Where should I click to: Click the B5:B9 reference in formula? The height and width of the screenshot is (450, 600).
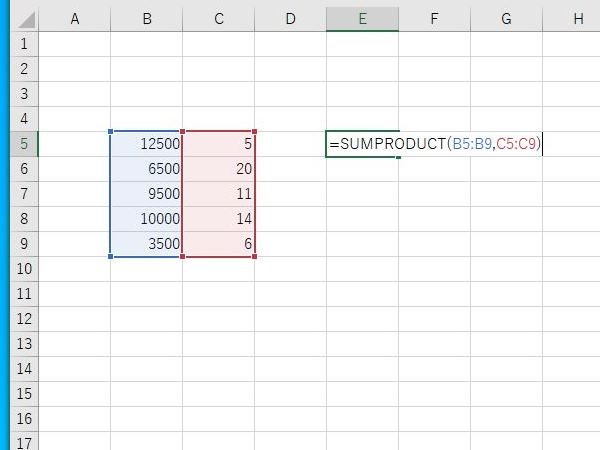click(x=472, y=144)
